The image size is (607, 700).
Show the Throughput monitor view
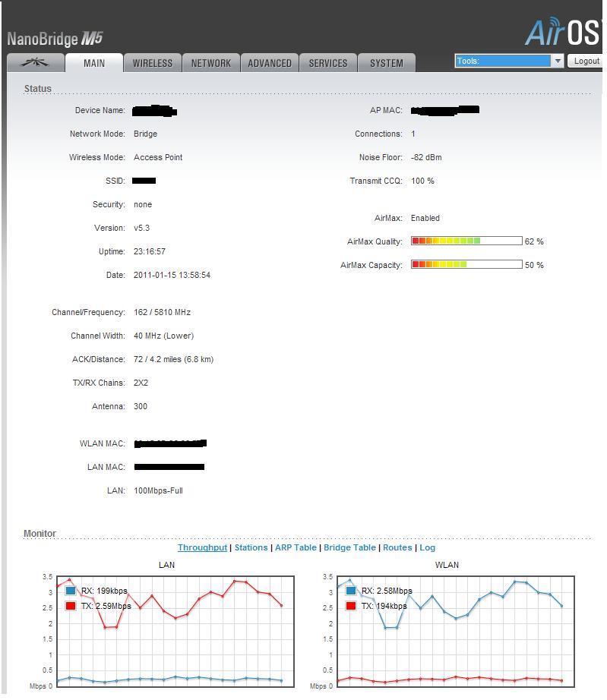click(202, 547)
